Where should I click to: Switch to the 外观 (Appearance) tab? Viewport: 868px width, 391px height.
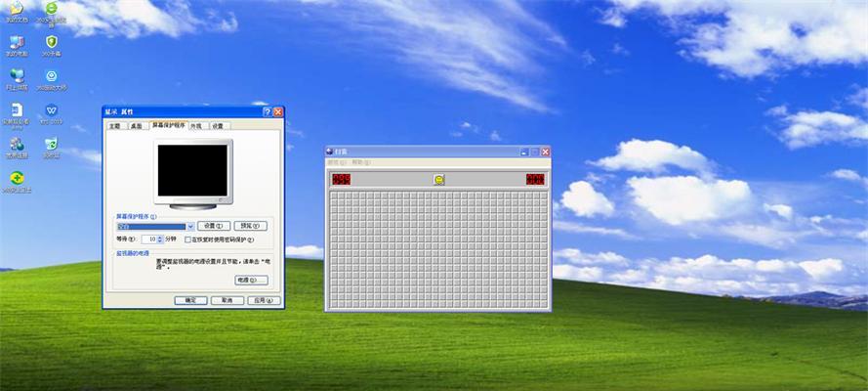196,126
